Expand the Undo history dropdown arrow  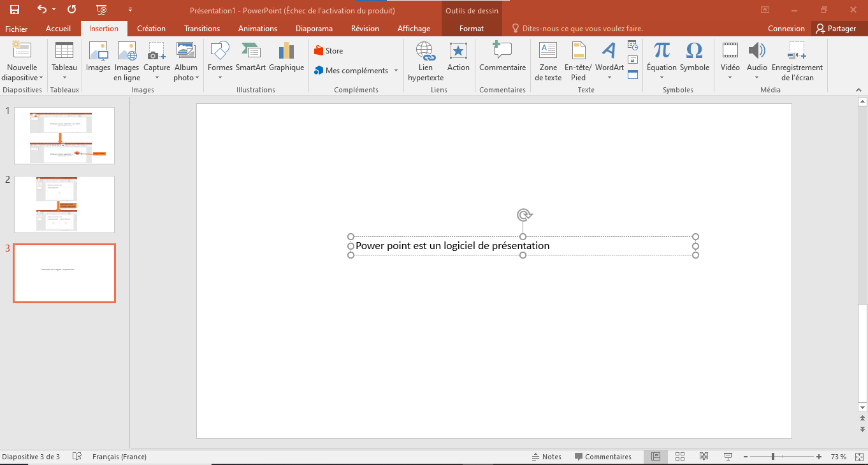tap(54, 10)
